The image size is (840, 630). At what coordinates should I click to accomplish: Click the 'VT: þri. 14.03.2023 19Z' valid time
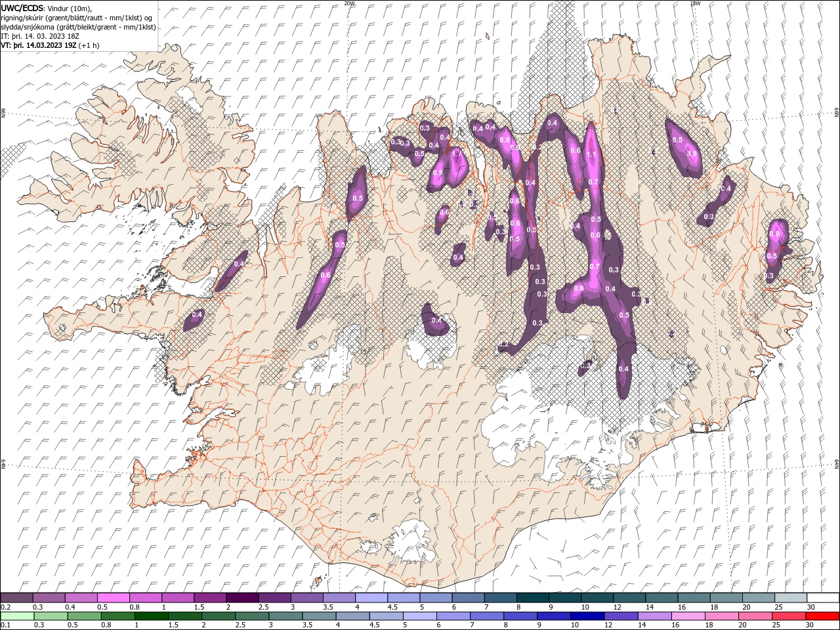(x=39, y=45)
